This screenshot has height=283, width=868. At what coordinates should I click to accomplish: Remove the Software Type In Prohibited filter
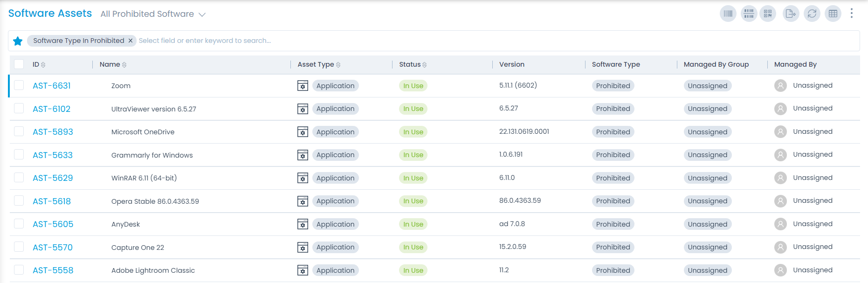click(x=131, y=41)
